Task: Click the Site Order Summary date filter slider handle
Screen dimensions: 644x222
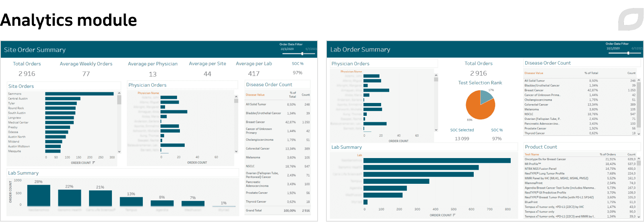Action: [302, 53]
